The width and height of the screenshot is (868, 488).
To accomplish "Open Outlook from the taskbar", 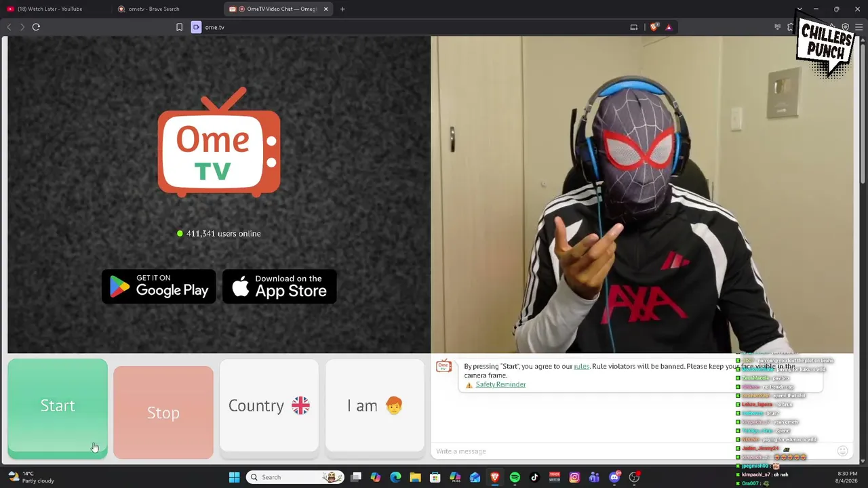I will click(x=475, y=477).
